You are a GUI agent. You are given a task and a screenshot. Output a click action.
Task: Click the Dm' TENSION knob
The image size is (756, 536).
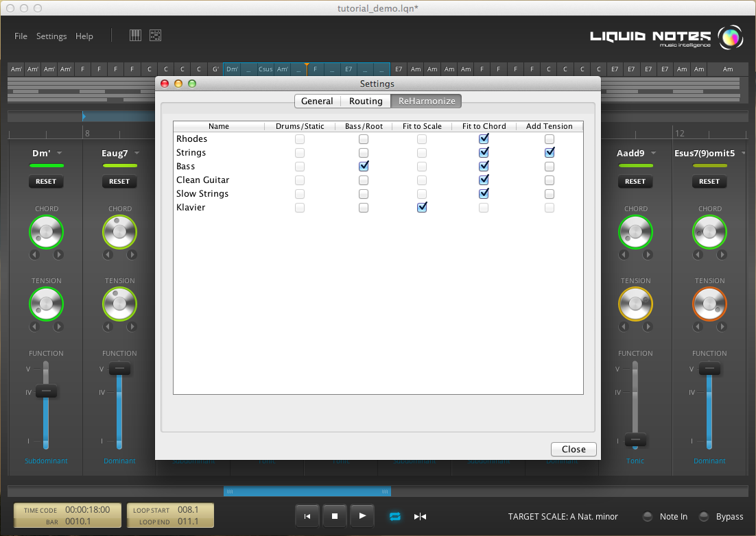(46, 304)
